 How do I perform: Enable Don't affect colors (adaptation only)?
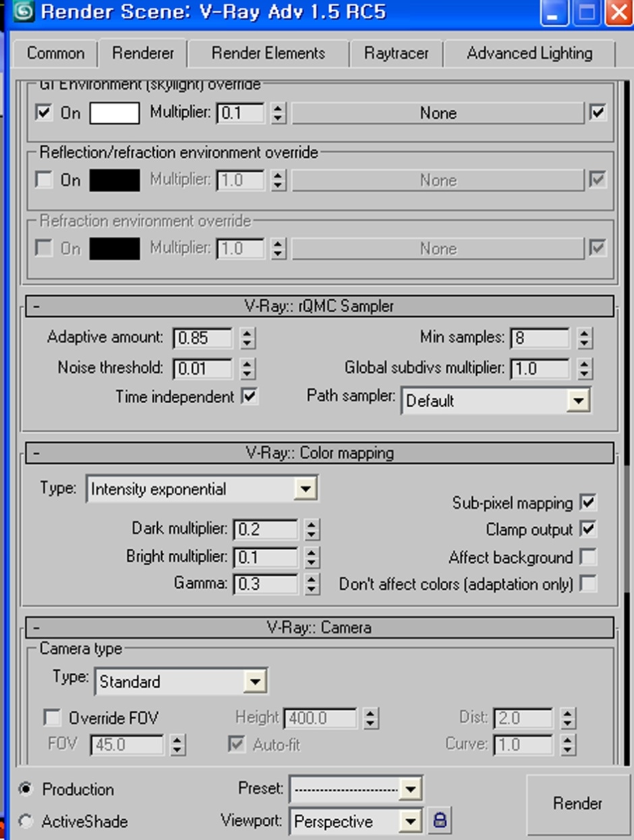(x=588, y=584)
